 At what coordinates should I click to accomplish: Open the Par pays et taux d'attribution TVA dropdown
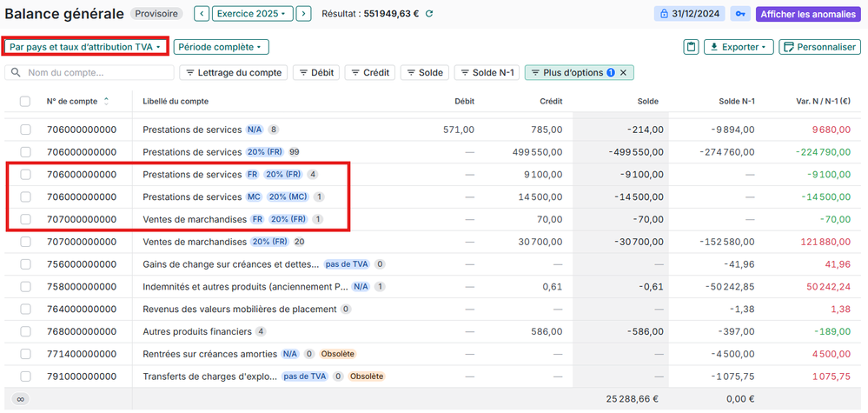(x=85, y=47)
